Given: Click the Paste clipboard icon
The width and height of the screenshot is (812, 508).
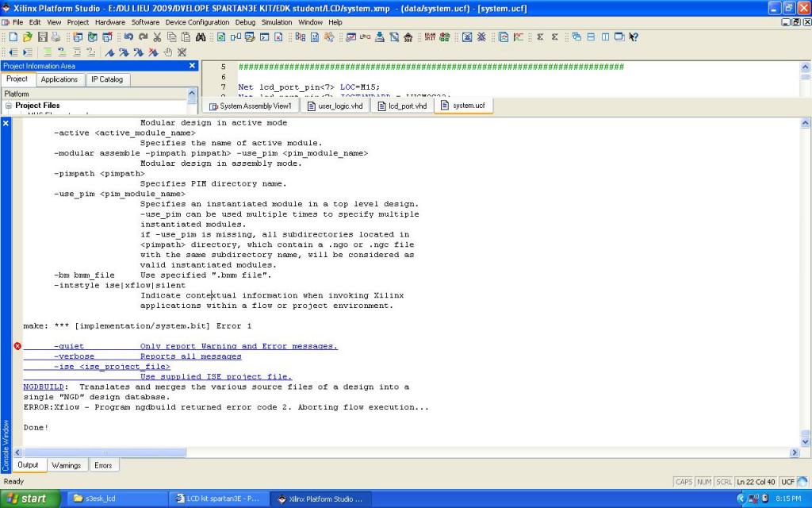Looking at the screenshot, I should point(184,37).
